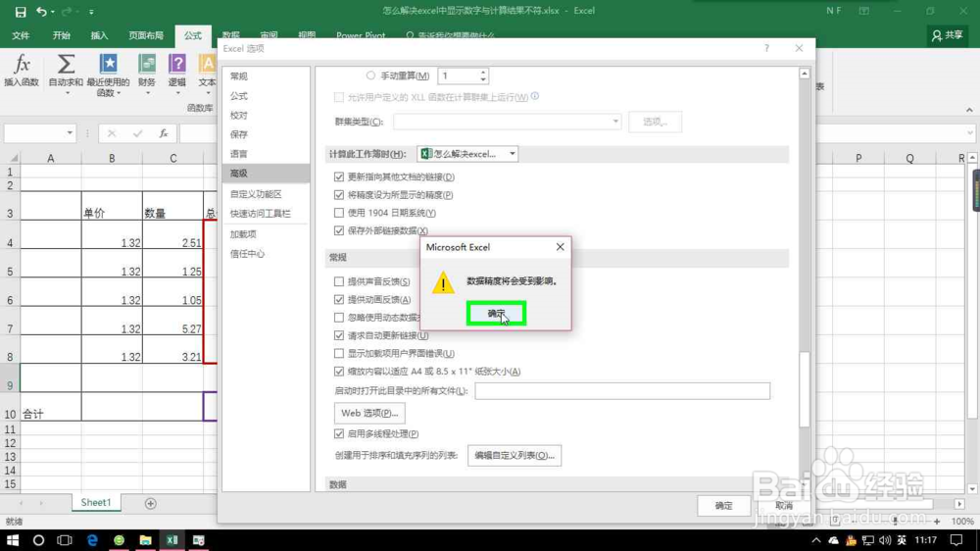The width and height of the screenshot is (980, 551).
Task: Expand the AutoSum dropdown arrow
Action: click(x=67, y=94)
